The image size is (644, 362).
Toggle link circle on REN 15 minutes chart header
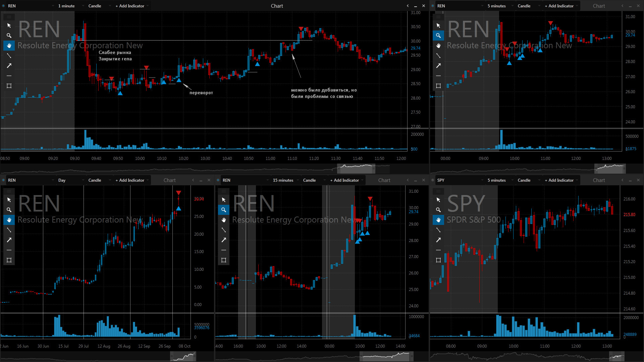[218, 180]
